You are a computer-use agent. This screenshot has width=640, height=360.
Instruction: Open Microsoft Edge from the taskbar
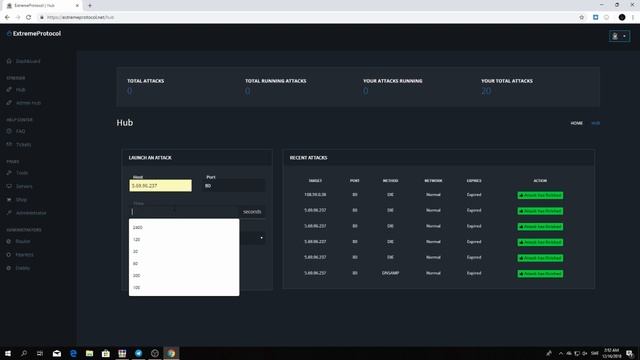[x=73, y=353]
